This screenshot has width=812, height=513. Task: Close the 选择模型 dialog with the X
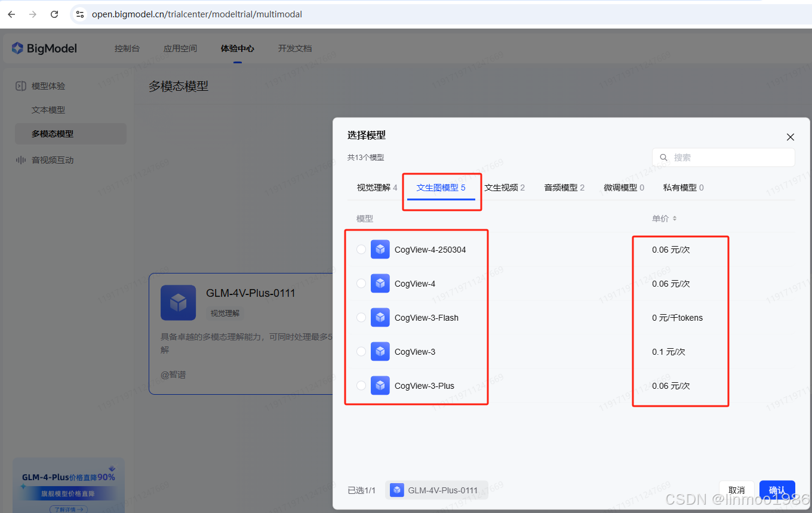click(791, 137)
